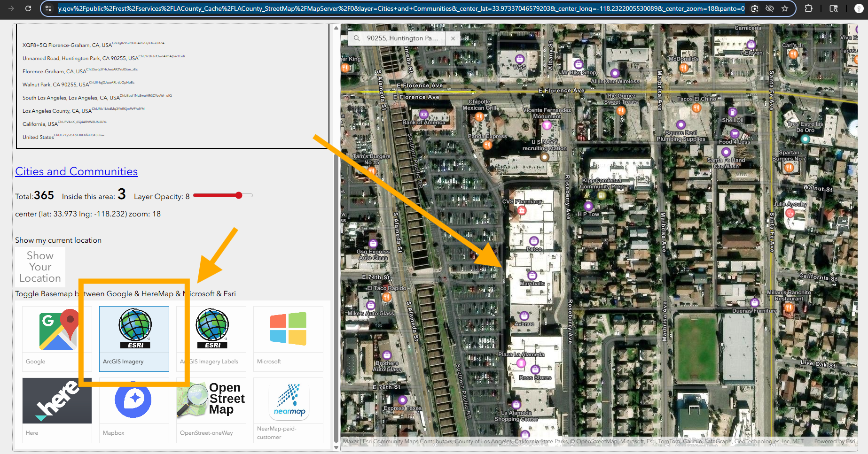Click the US Navy recruiting station marker
This screenshot has width=868, height=454.
(x=545, y=157)
